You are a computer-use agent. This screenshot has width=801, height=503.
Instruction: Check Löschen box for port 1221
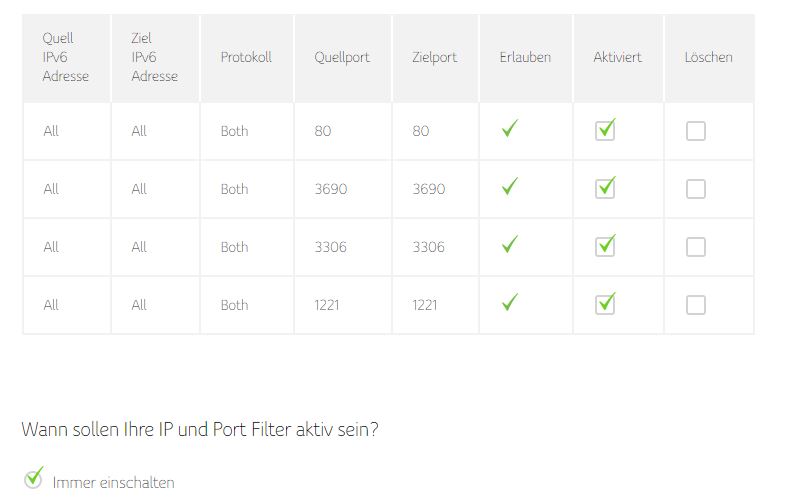pyautogui.click(x=696, y=305)
